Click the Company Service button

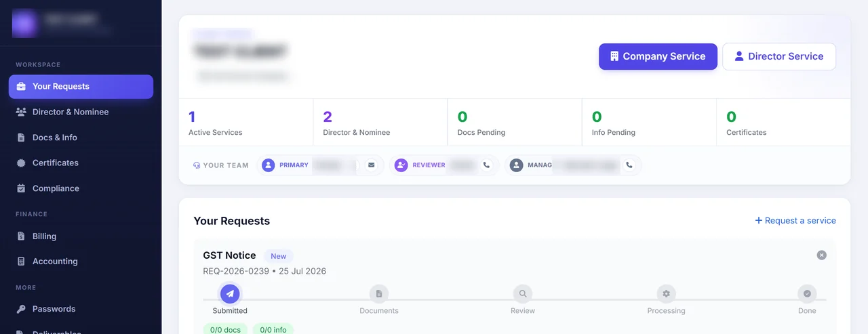pyautogui.click(x=658, y=56)
